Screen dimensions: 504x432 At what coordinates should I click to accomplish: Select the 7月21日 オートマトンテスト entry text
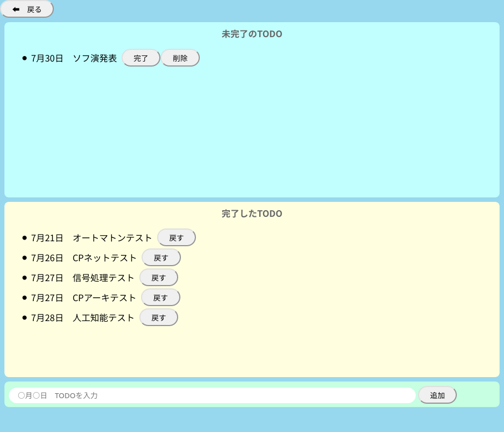point(91,238)
